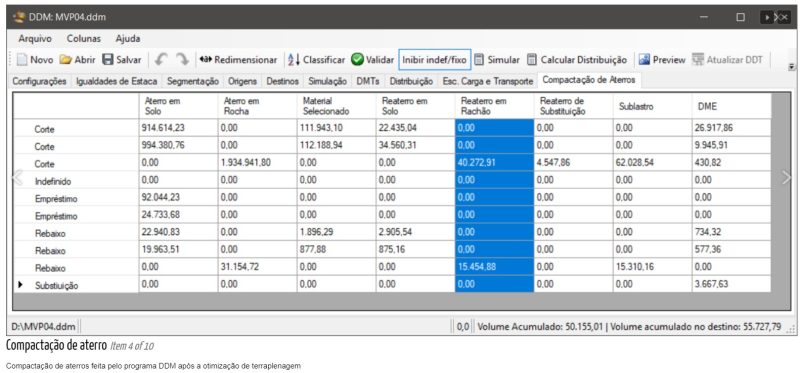Switch to the Simulação tab
This screenshot has height=373, width=800.
pyautogui.click(x=328, y=81)
